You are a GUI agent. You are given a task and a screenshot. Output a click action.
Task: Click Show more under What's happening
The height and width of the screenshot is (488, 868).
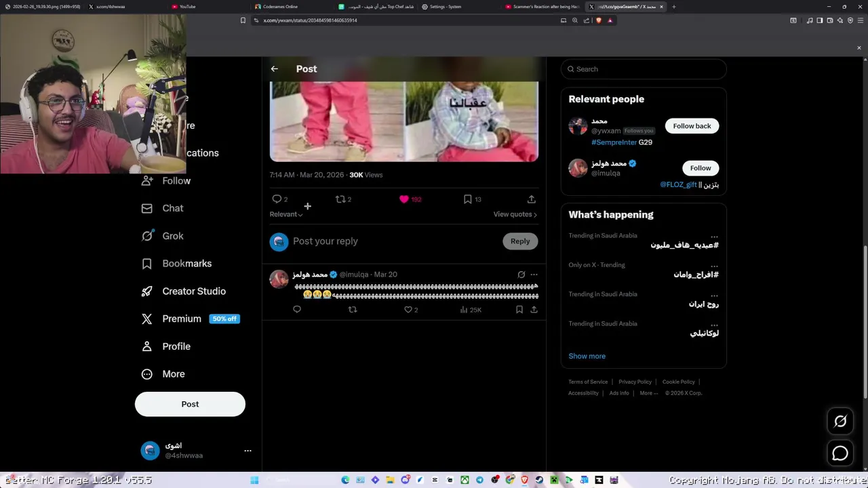587,356
